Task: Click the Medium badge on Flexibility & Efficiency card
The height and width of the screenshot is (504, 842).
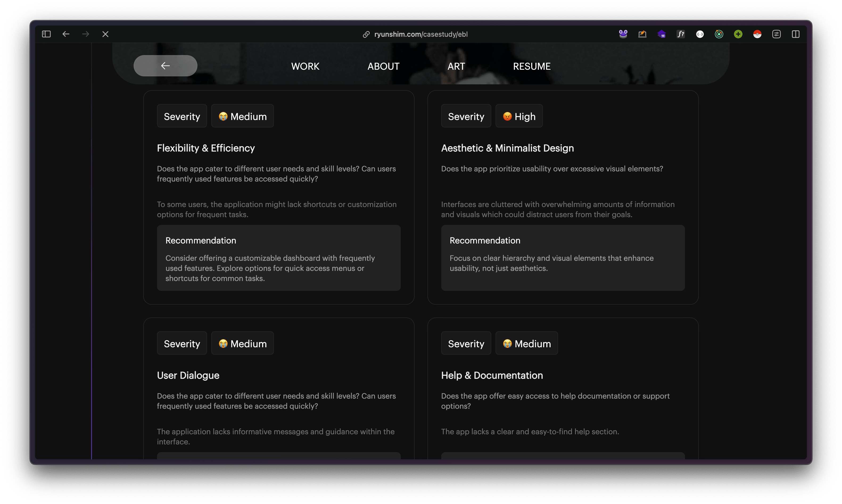Action: [x=242, y=116]
